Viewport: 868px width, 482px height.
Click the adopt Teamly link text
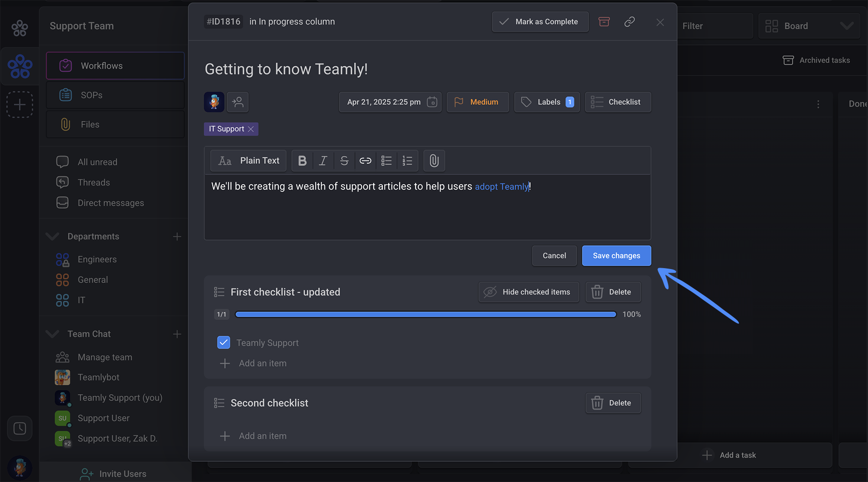coord(501,187)
